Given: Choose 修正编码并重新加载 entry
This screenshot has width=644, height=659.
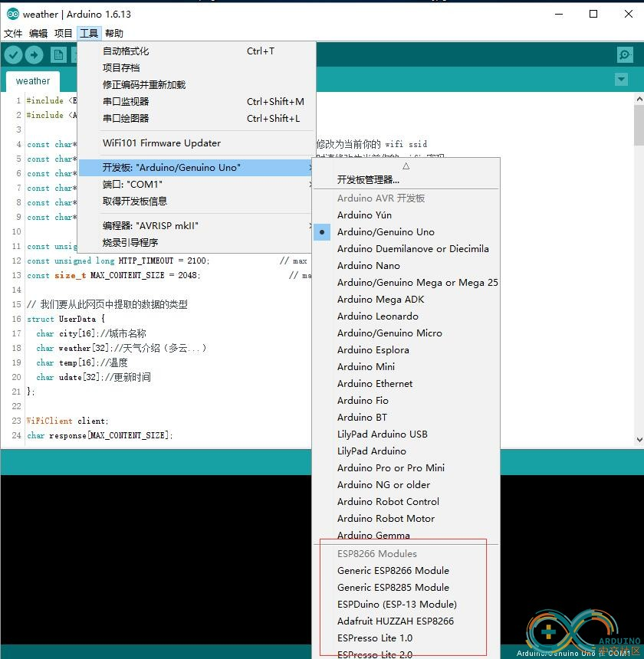Looking at the screenshot, I should (197, 85).
